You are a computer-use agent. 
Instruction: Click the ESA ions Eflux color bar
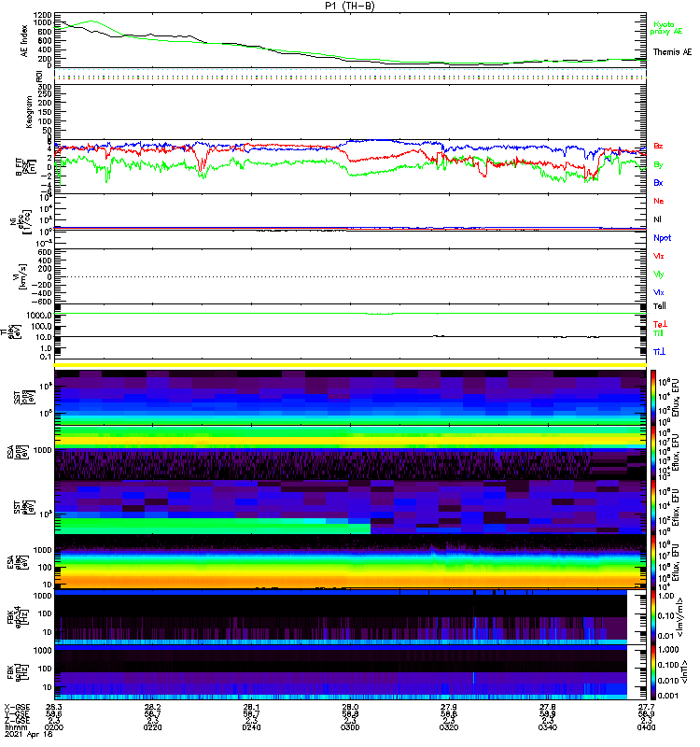[653, 452]
